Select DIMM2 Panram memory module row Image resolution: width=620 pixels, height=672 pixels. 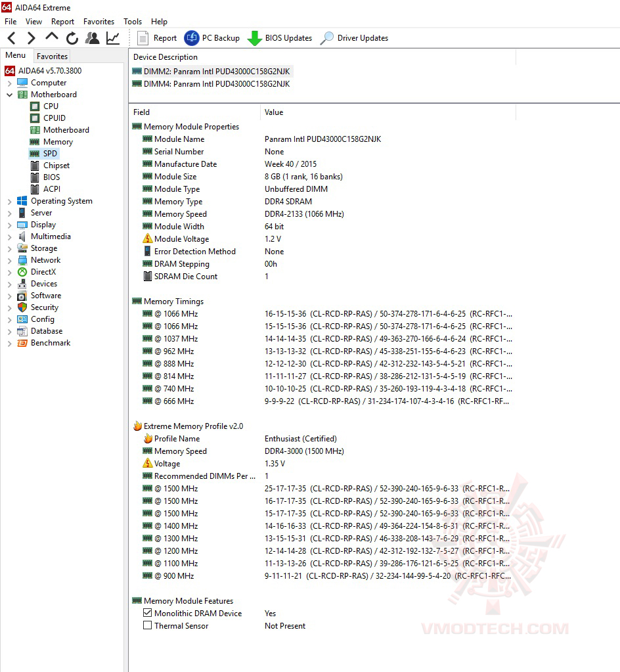coord(211,72)
